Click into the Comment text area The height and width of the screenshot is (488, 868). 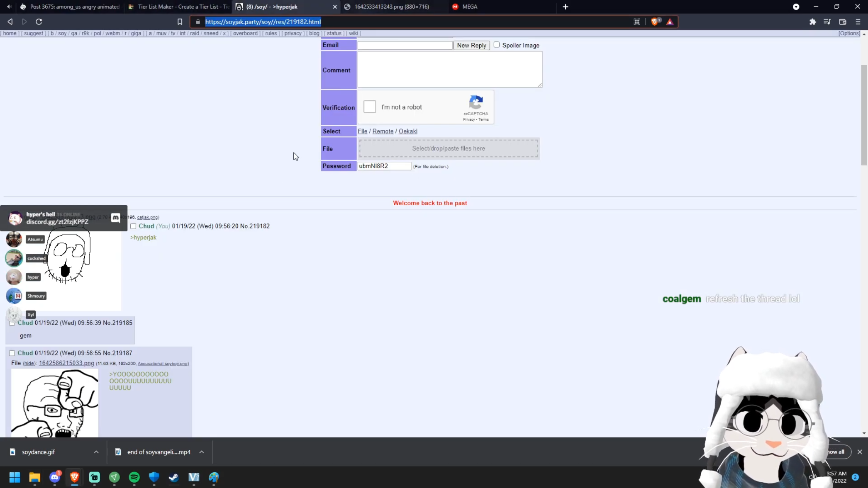(450, 70)
